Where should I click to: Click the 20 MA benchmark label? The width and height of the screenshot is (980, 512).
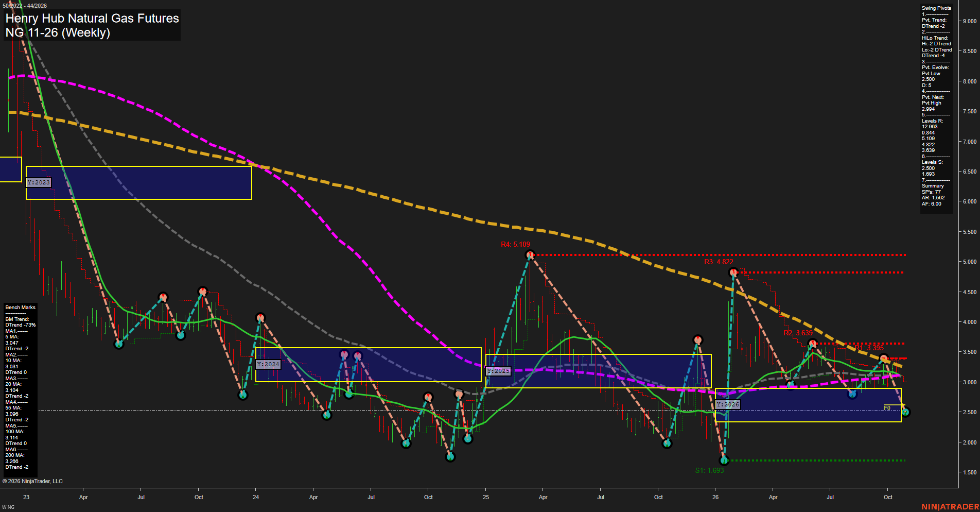pos(13,384)
